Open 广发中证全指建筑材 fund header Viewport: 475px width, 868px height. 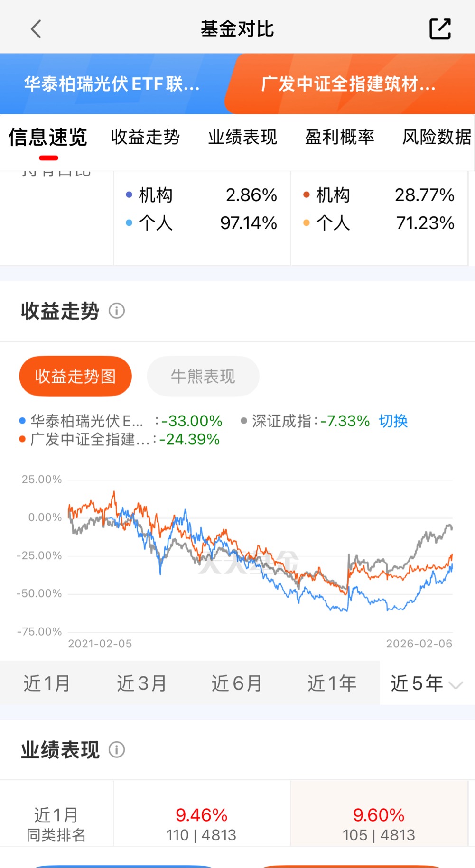349,84
